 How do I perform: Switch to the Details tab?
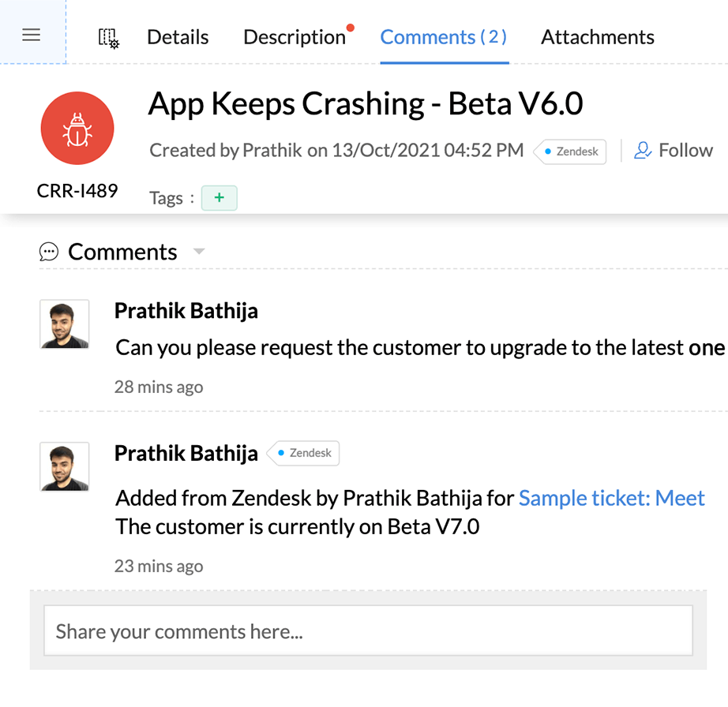click(x=178, y=37)
